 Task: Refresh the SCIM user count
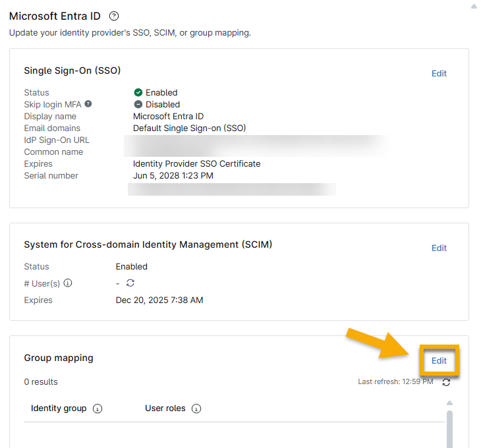tap(130, 283)
